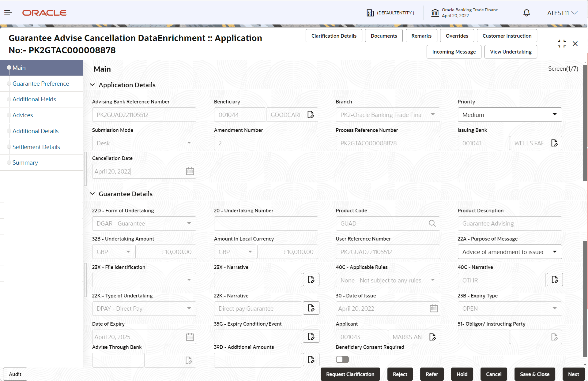Open the Advices section
Image resolution: width=588 pixels, height=381 pixels.
[x=23, y=115]
